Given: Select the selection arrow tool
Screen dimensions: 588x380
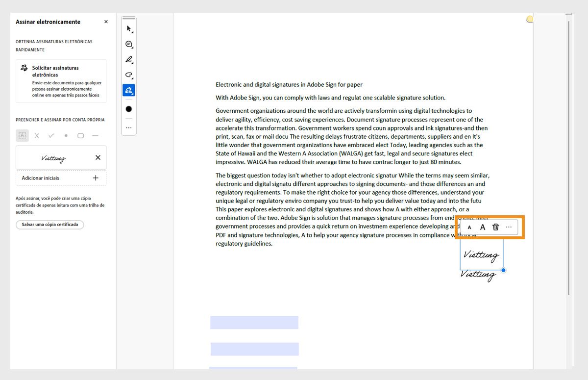Looking at the screenshot, I should click(x=128, y=28).
